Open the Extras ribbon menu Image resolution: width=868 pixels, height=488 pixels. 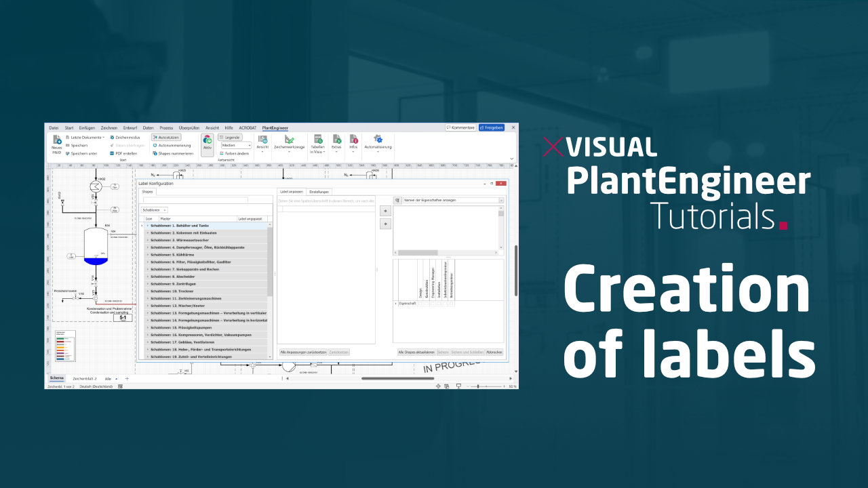pyautogui.click(x=336, y=143)
